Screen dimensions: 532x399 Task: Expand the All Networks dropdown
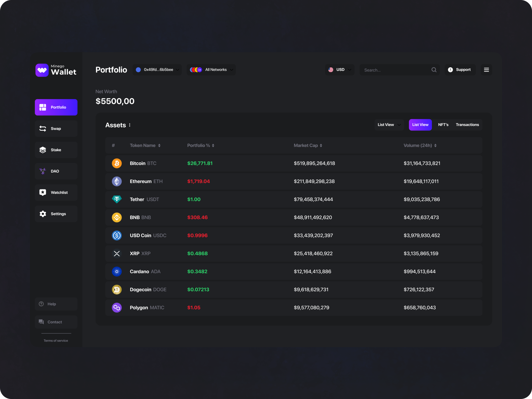pos(211,70)
